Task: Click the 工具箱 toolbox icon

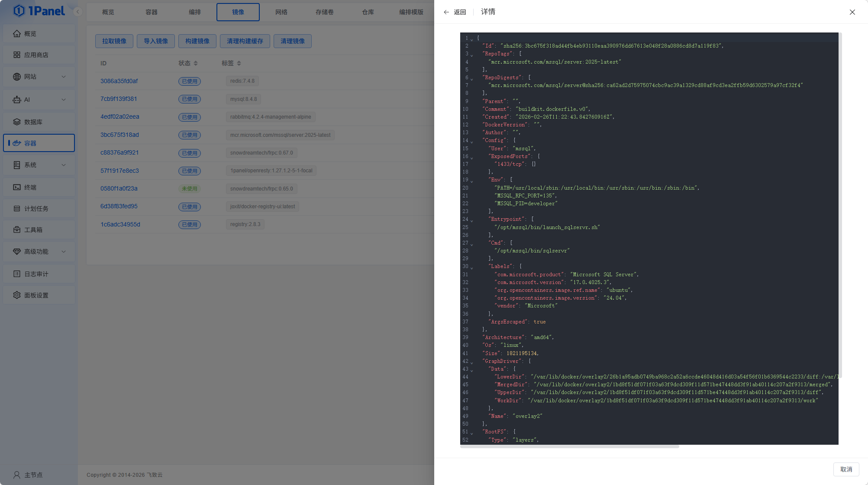Action: tap(17, 230)
